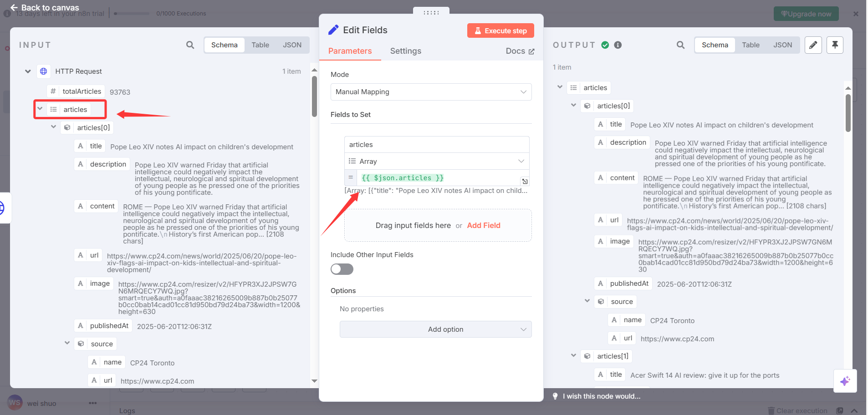Open the expression editor expand icon

pyautogui.click(x=525, y=181)
